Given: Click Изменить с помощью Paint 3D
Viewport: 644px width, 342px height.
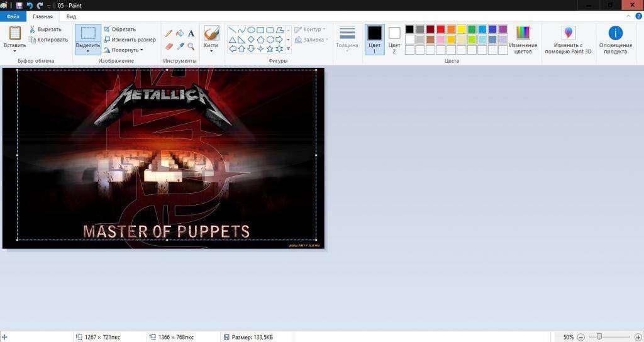Looking at the screenshot, I should tap(569, 40).
